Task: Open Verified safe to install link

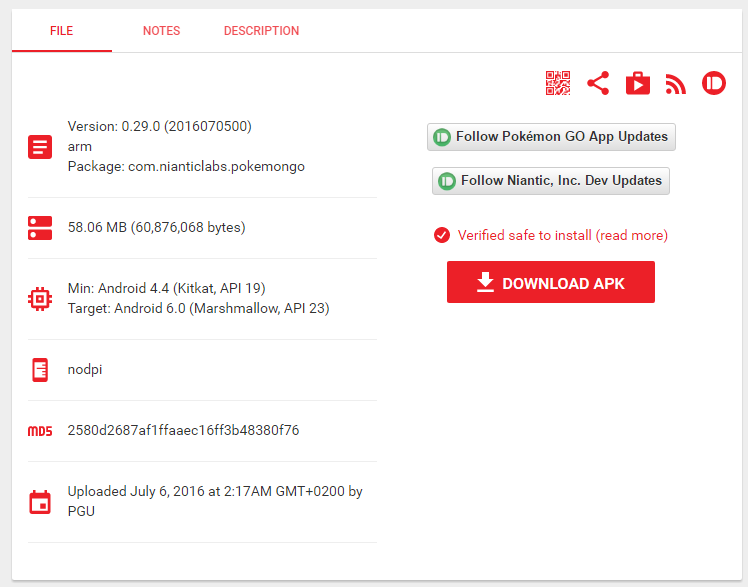Action: coord(562,235)
